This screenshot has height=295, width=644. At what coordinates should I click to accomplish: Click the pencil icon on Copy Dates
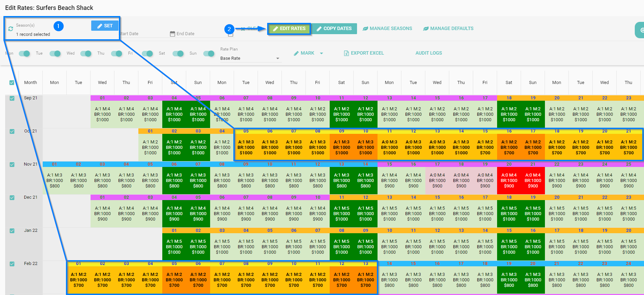(x=319, y=29)
